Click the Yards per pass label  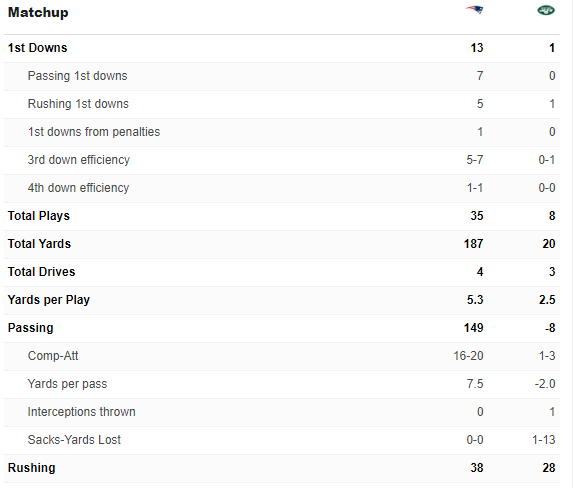click(x=67, y=384)
